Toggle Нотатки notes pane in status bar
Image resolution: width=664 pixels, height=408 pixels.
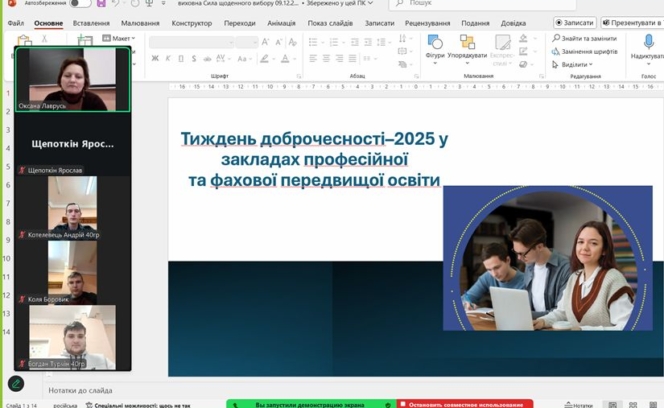click(x=578, y=405)
